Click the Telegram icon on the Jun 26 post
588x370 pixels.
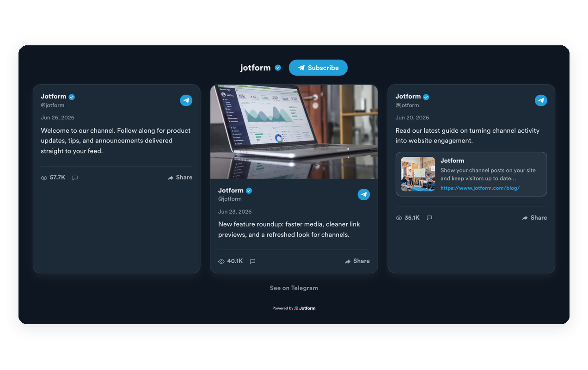pyautogui.click(x=186, y=100)
